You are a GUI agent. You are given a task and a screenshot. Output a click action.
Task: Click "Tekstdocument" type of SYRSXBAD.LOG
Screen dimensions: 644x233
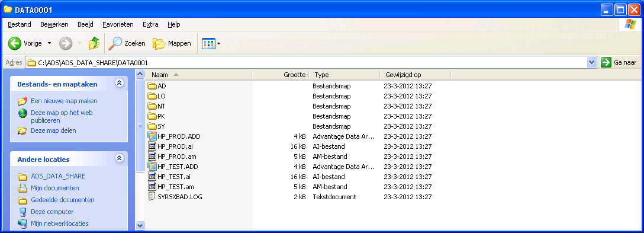334,197
